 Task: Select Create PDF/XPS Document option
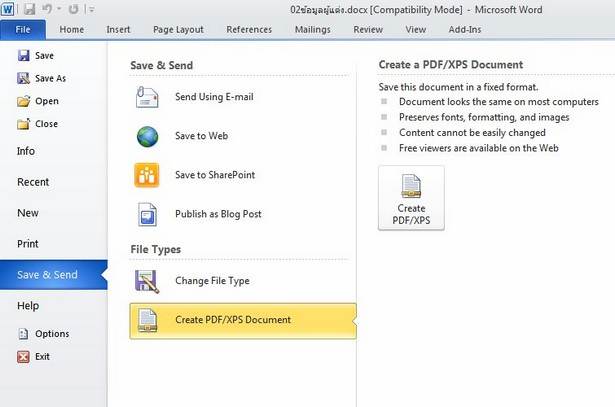[x=243, y=320]
